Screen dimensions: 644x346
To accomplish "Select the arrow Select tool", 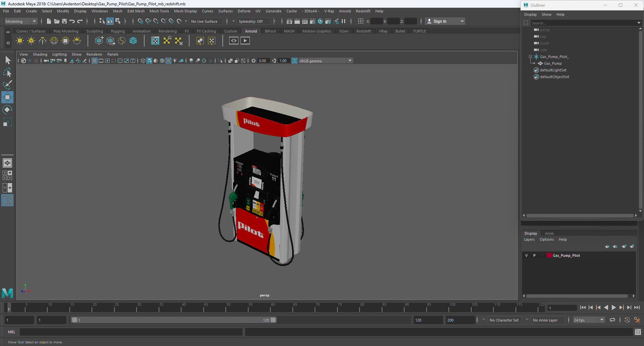I will point(7,60).
